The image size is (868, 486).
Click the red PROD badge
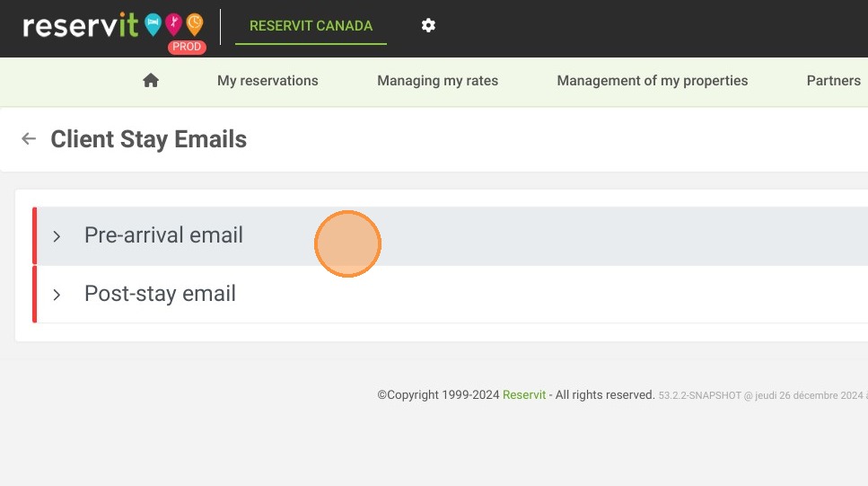pos(187,47)
